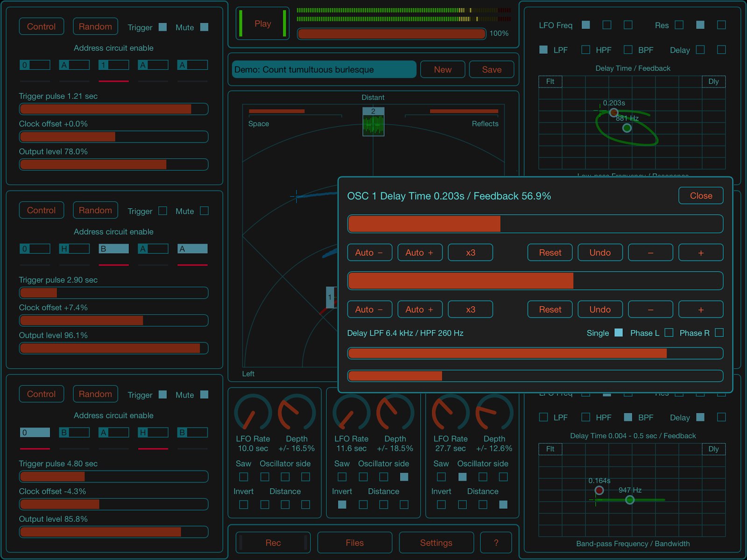Viewport: 747px width, 560px height.
Task: Toggle the bottom BPF checkbox
Action: point(628,417)
